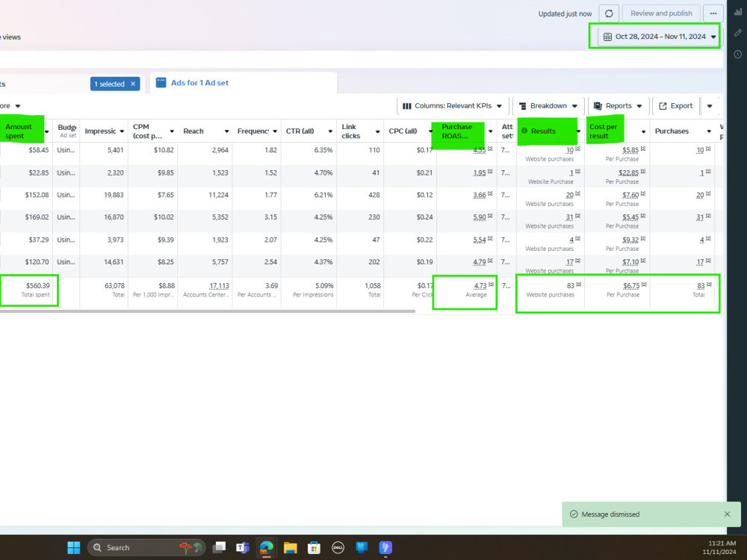Open the Dell app from taskbar
Screen dimensions: 747x560
[x=338, y=547]
